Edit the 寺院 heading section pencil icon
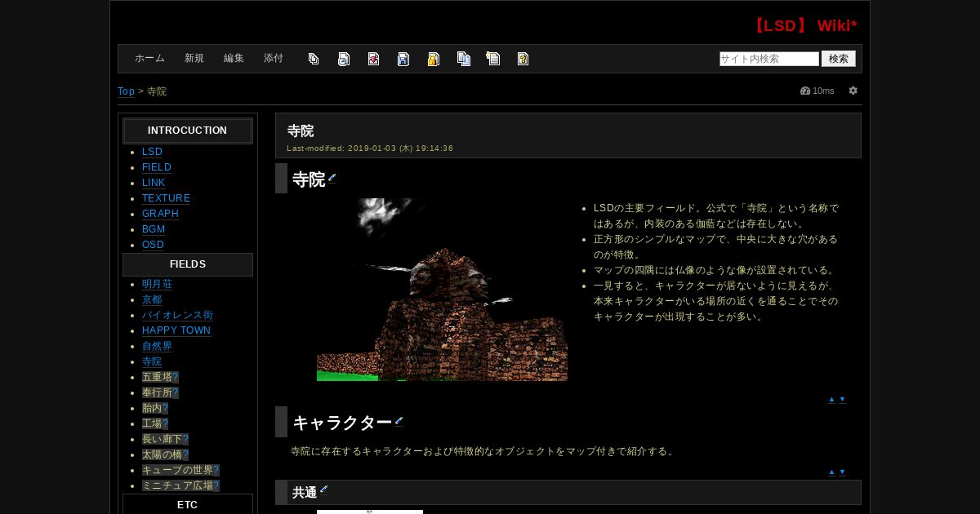 tap(332, 178)
